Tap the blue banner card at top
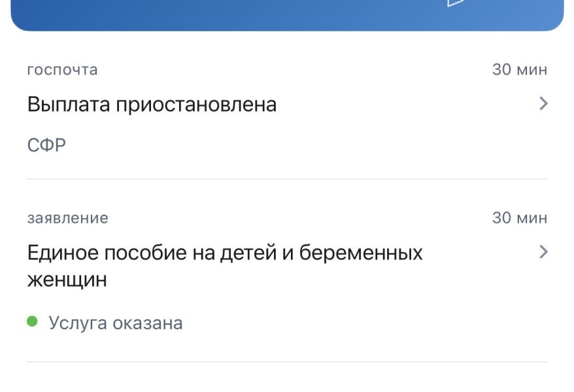Viewport: 574px width, 392px height. [287, 14]
